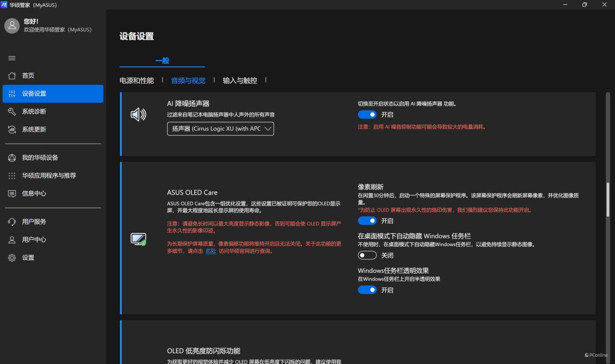Select the 一般 top tab
This screenshot has width=615, height=364.
[162, 61]
